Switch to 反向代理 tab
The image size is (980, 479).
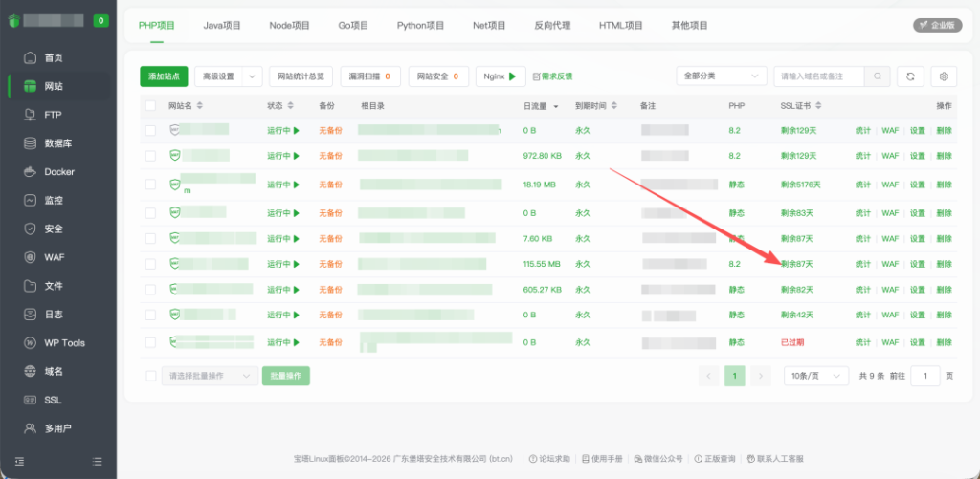[x=552, y=26]
